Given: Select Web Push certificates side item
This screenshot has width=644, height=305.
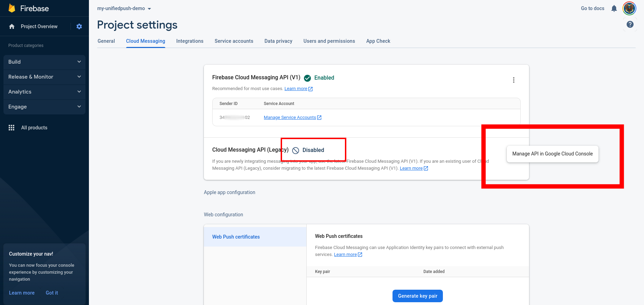Looking at the screenshot, I should pyautogui.click(x=255, y=237).
